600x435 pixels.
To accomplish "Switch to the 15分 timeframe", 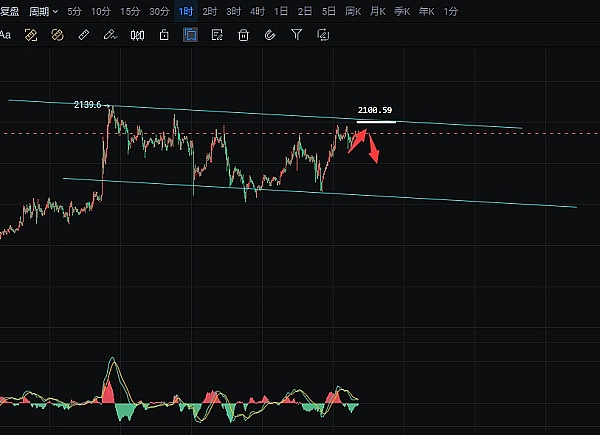I will [x=129, y=12].
